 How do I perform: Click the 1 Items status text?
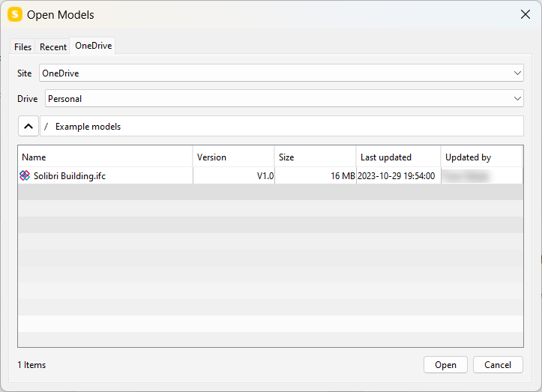[x=31, y=365]
